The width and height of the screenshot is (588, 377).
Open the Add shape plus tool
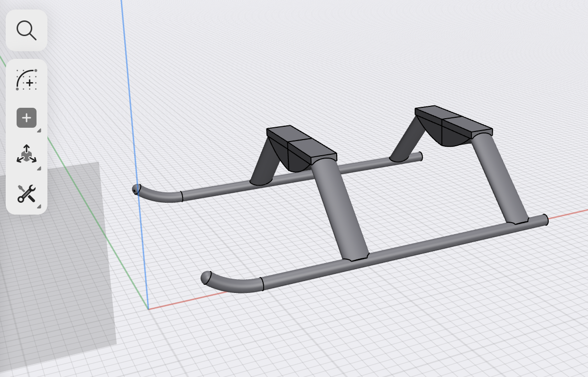(27, 118)
